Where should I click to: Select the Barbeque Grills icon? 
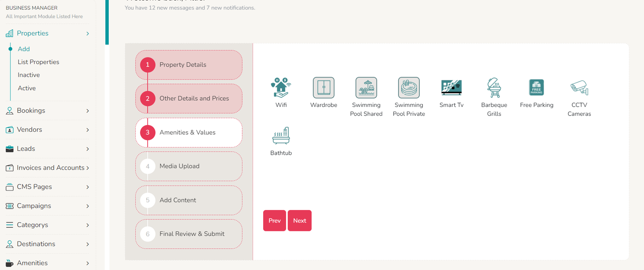pos(494,88)
